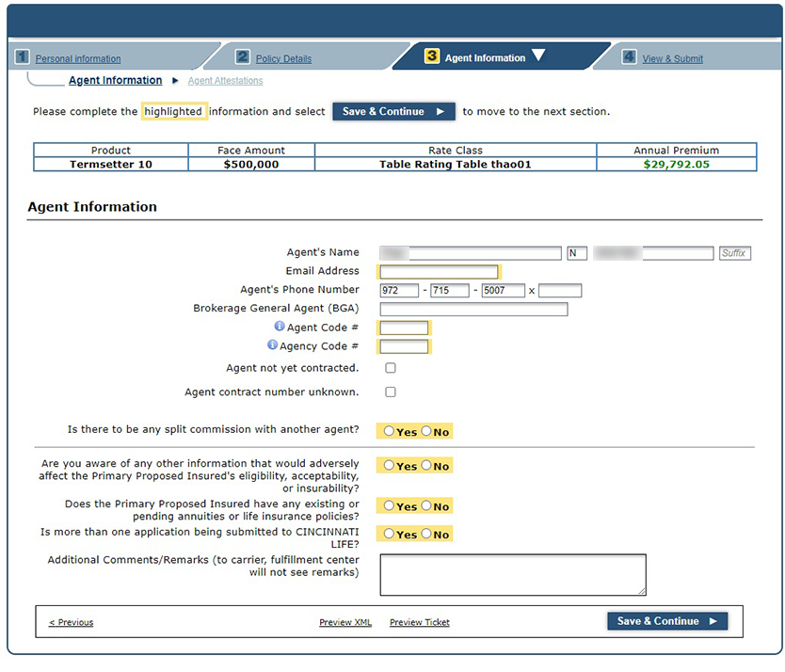Go to the Policy Details tab
785x672 pixels.
(283, 58)
